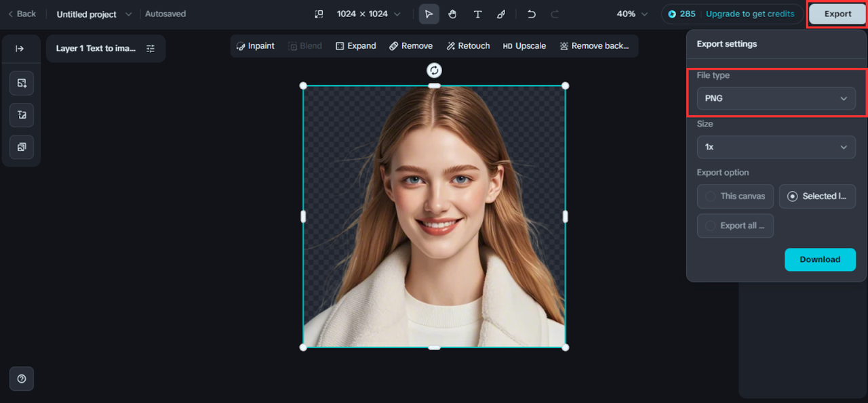This screenshot has width=868, height=403.
Task: Click the Export button
Action: point(837,14)
